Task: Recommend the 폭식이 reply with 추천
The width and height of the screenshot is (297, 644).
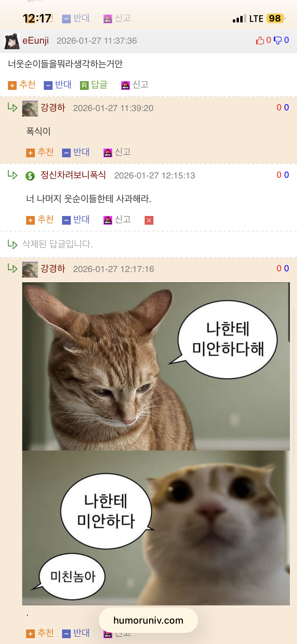Action: point(40,152)
